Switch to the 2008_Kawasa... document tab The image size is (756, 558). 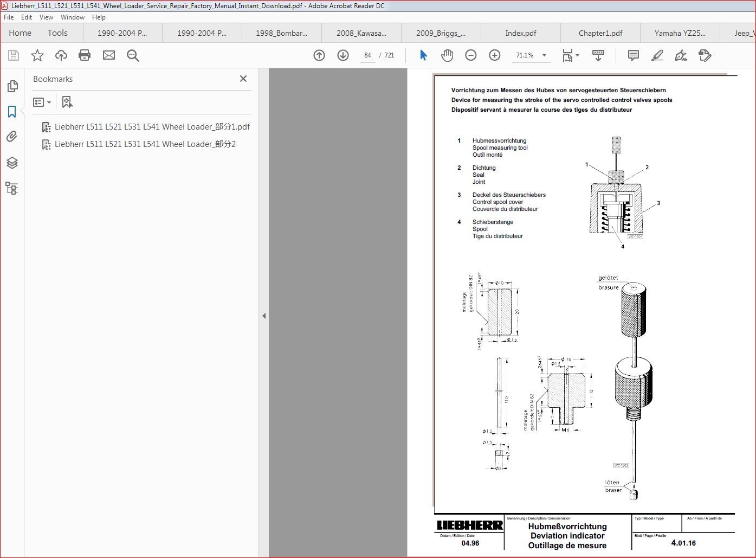[361, 33]
